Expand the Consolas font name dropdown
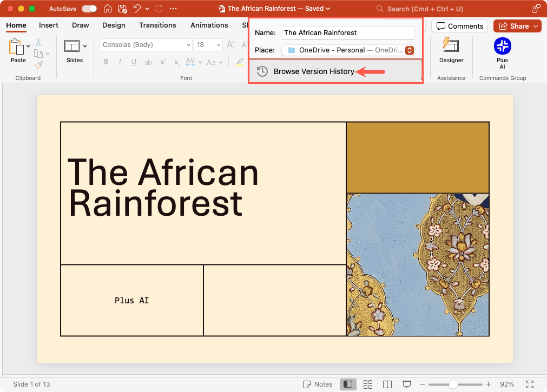Screen dimensions: 547x392 tap(188, 45)
